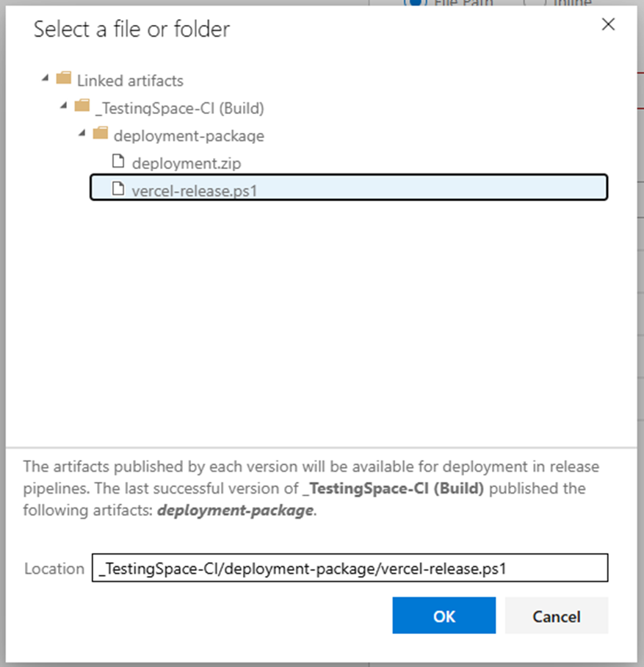This screenshot has height=667, width=644.
Task: Select the deployment-package folder label
Action: 189,135
